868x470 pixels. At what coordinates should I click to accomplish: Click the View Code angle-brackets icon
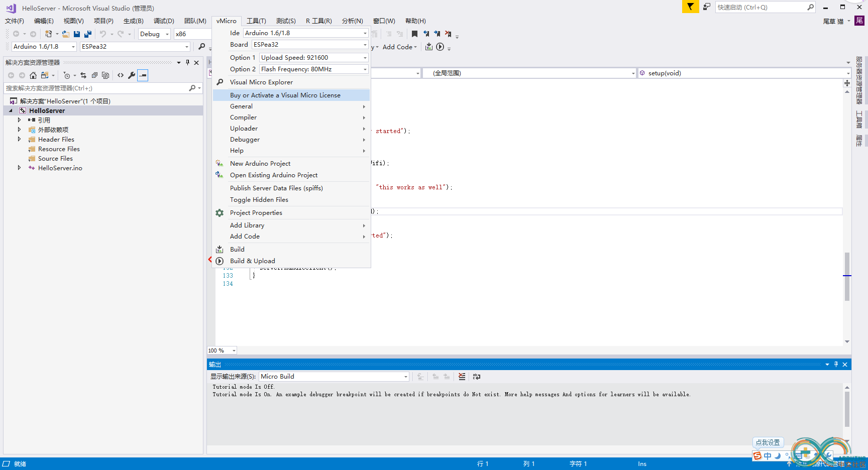(x=121, y=75)
